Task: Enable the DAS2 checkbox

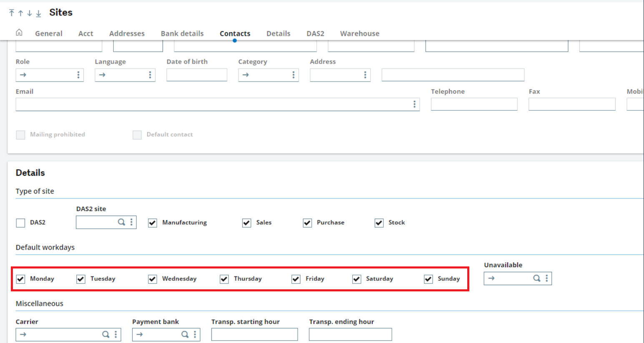Action: (x=20, y=223)
